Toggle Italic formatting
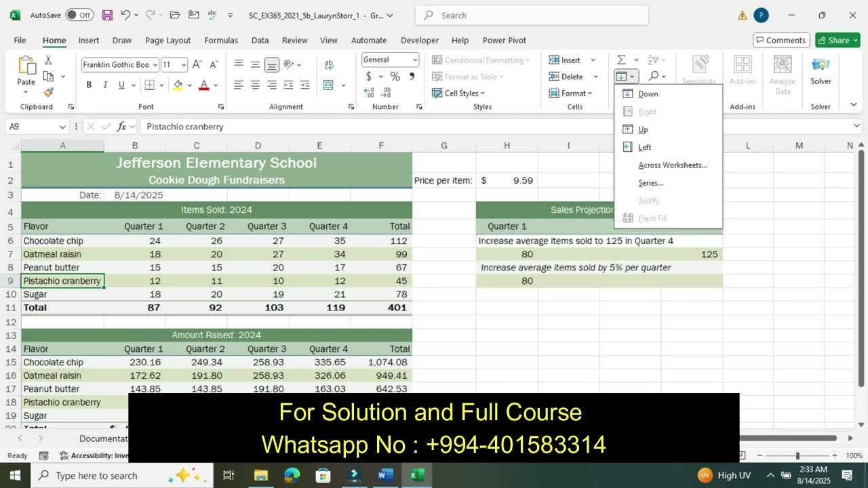 pyautogui.click(x=105, y=85)
